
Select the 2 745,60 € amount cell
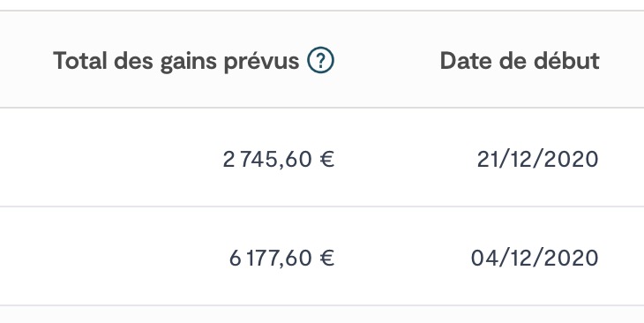click(x=279, y=159)
